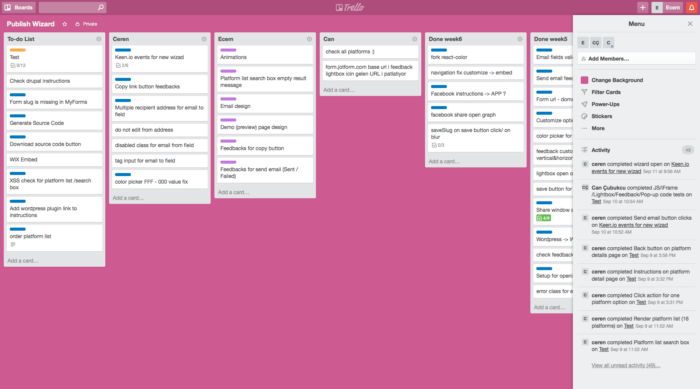The height and width of the screenshot is (389, 700).
Task: Open the notifications bell icon
Action: click(x=692, y=7)
